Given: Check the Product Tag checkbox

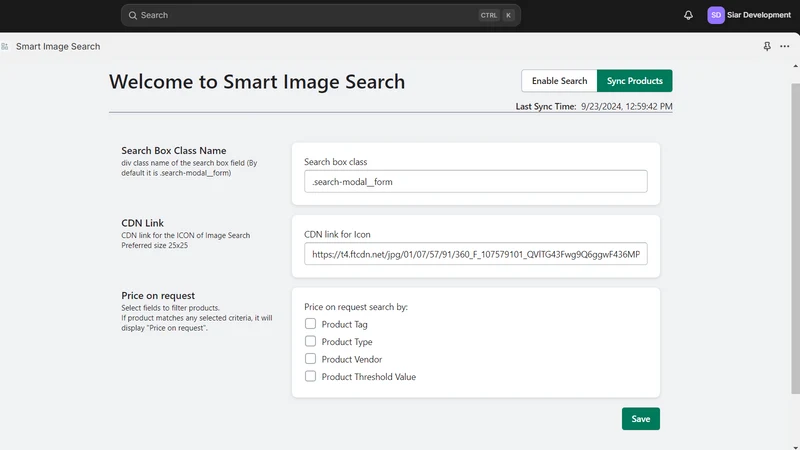Looking at the screenshot, I should [310, 323].
